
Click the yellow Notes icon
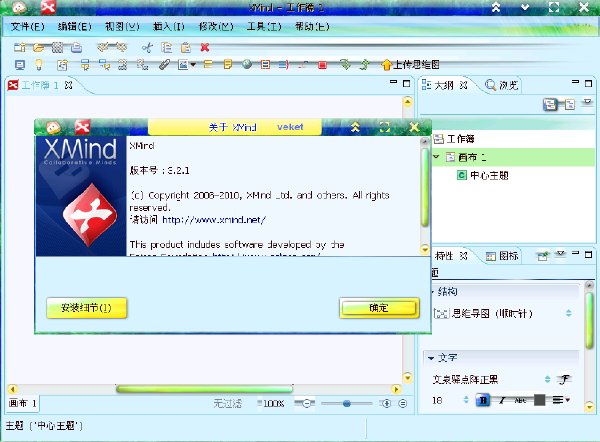(x=228, y=64)
